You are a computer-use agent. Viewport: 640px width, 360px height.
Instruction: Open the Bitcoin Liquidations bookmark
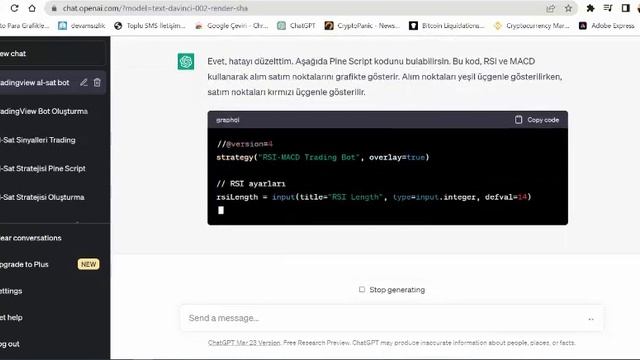click(x=447, y=26)
